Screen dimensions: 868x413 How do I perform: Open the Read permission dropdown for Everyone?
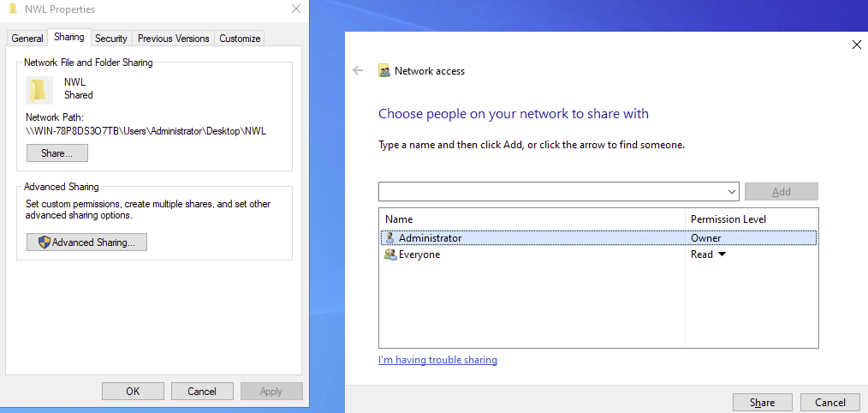click(x=721, y=254)
